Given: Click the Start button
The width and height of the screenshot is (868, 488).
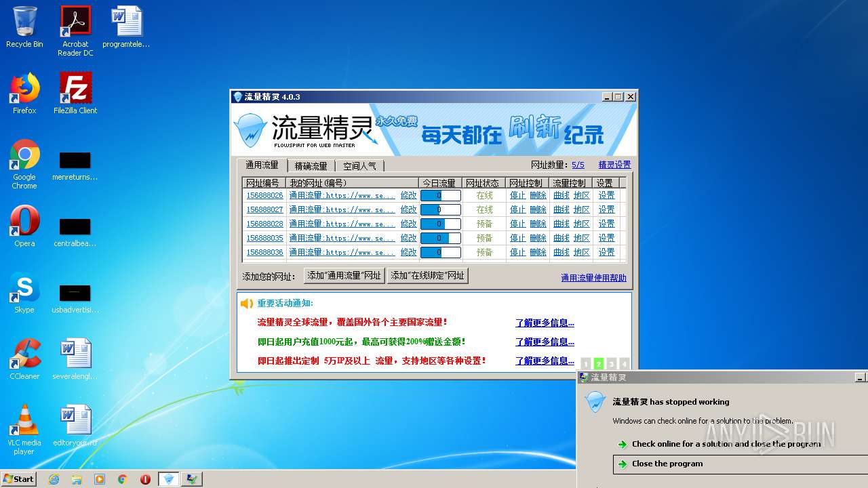Looking at the screenshot, I should pos(18,479).
